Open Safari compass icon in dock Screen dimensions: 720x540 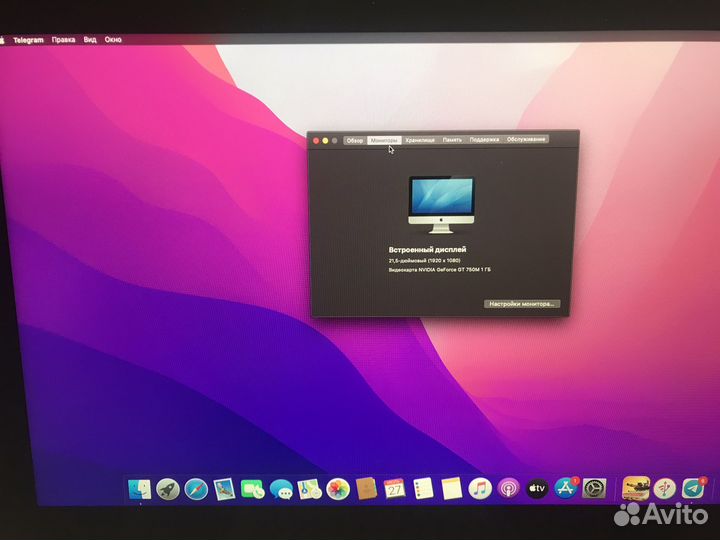196,489
